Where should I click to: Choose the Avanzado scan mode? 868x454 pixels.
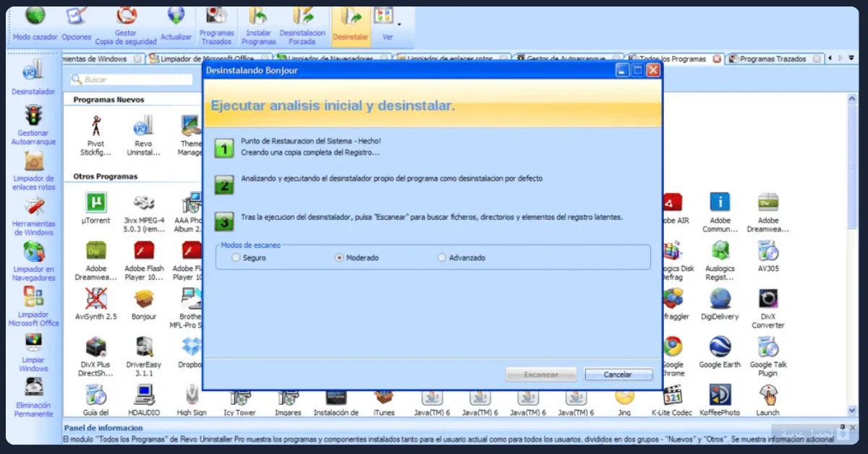(x=461, y=257)
